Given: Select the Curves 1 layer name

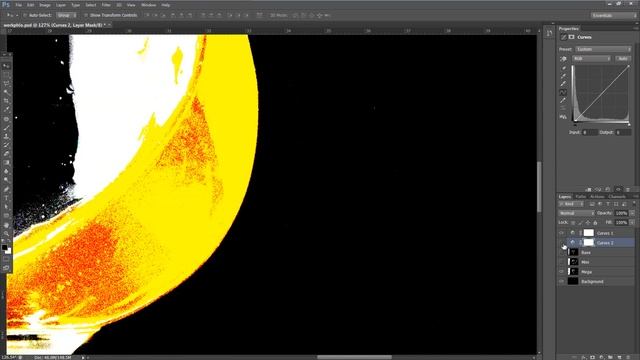Looking at the screenshot, I should tap(605, 233).
